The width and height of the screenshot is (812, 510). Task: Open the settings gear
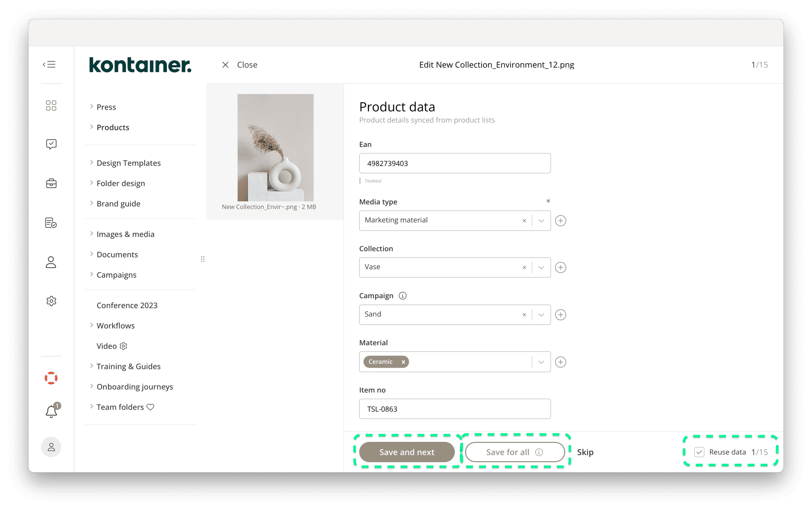(x=51, y=301)
